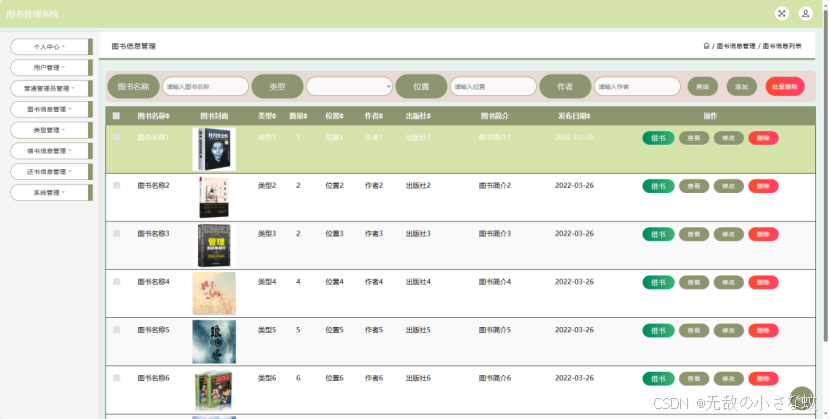Expand 类型管理 sidebar menu
The width and height of the screenshot is (829, 419).
[x=51, y=130]
